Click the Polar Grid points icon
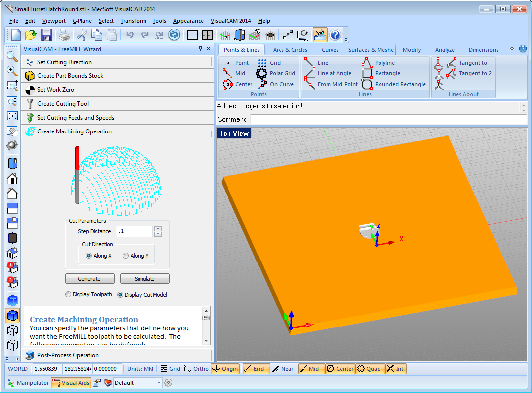 (262, 73)
